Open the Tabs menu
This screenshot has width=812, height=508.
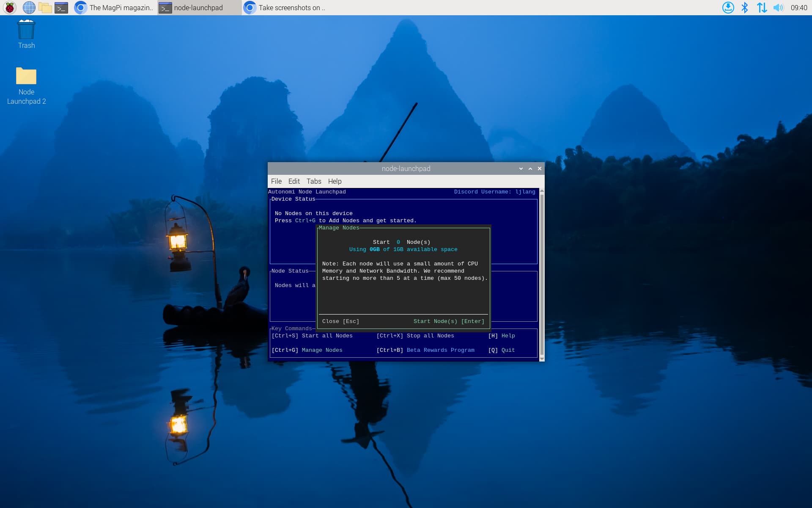[314, 181]
